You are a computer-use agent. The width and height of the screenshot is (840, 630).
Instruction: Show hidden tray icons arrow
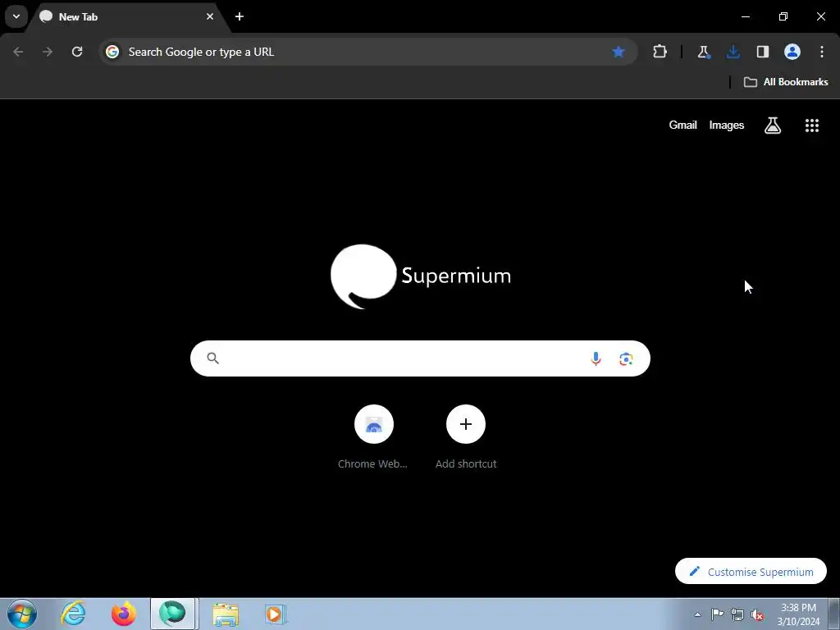tap(697, 614)
